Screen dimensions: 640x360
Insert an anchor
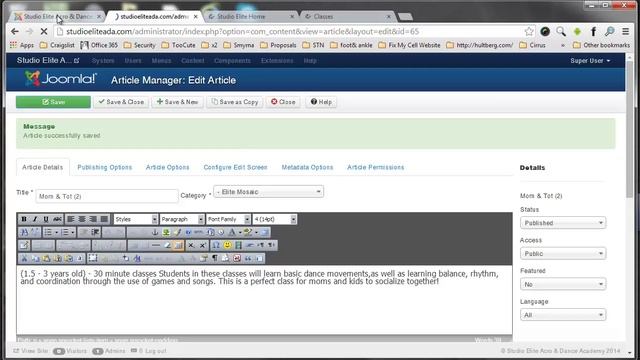pyautogui.click(x=155, y=232)
